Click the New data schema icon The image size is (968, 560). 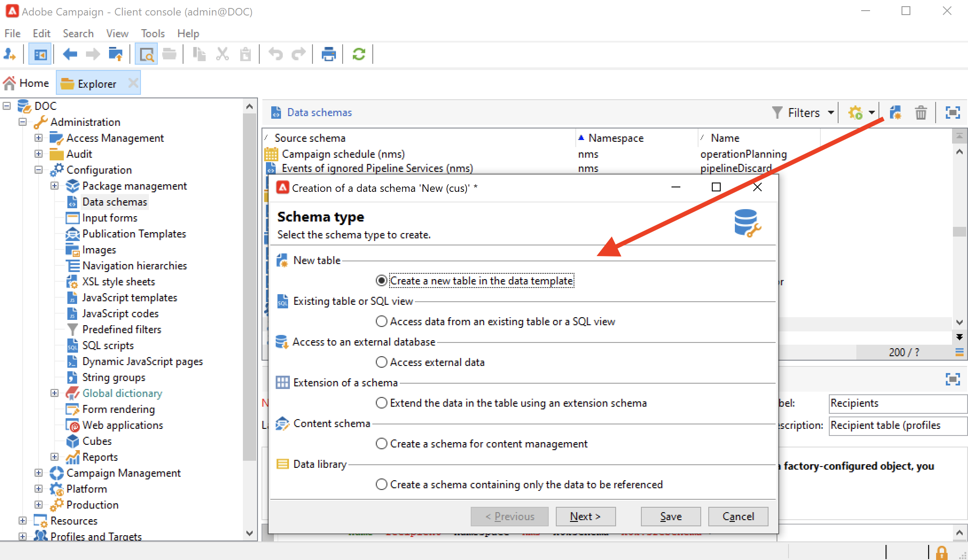pyautogui.click(x=895, y=113)
